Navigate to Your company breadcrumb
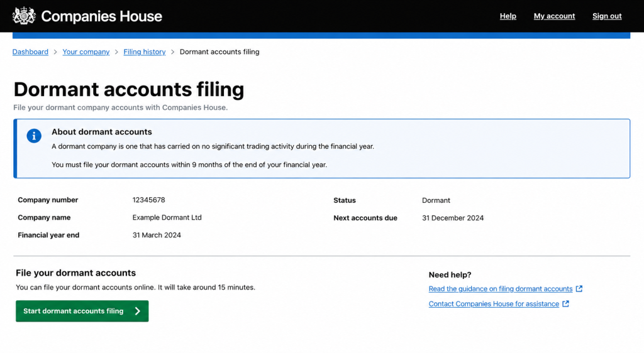This screenshot has width=644, height=353. pos(86,52)
